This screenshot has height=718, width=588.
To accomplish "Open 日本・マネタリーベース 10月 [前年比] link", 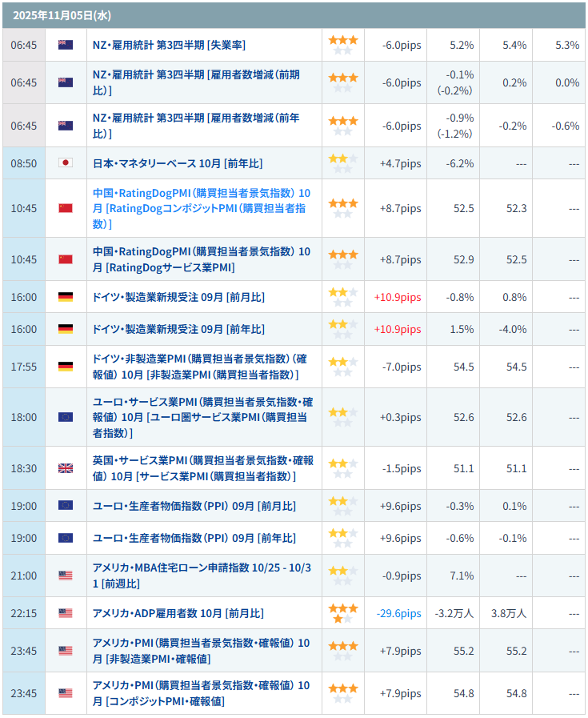I will (x=178, y=163).
